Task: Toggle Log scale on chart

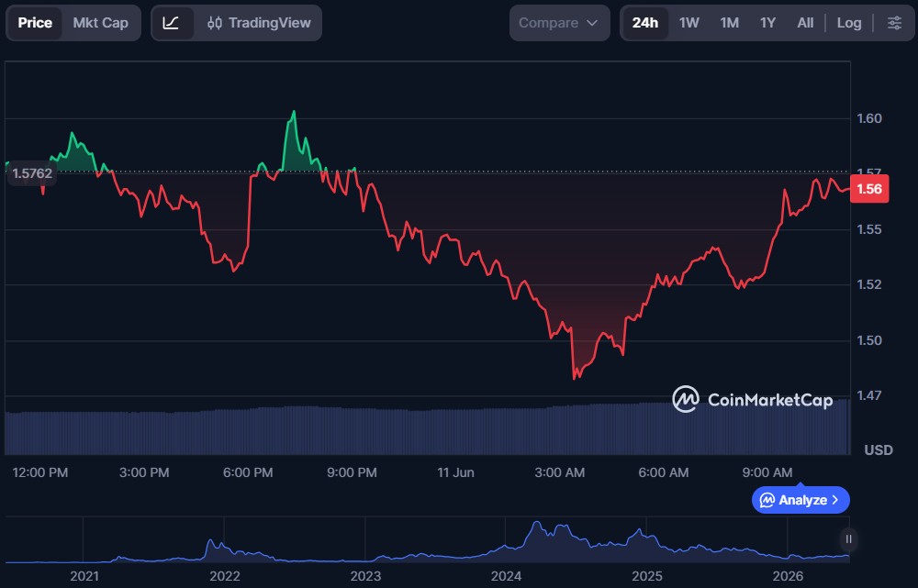Action: [x=849, y=23]
